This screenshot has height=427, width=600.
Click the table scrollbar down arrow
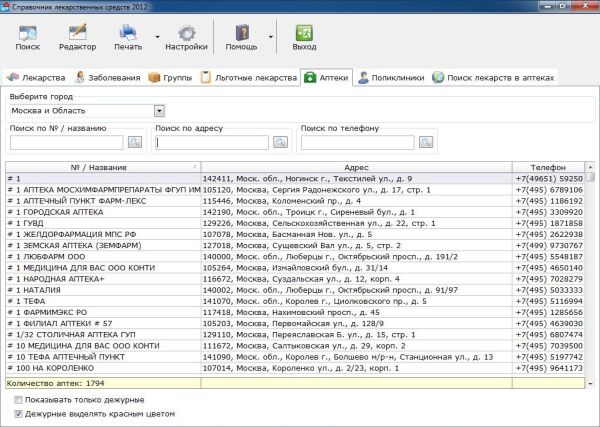point(590,383)
